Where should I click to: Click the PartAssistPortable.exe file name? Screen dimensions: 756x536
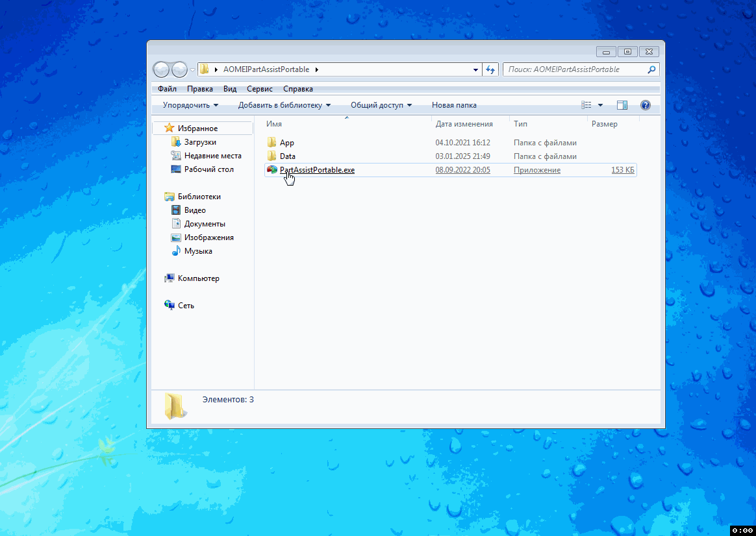coord(317,170)
